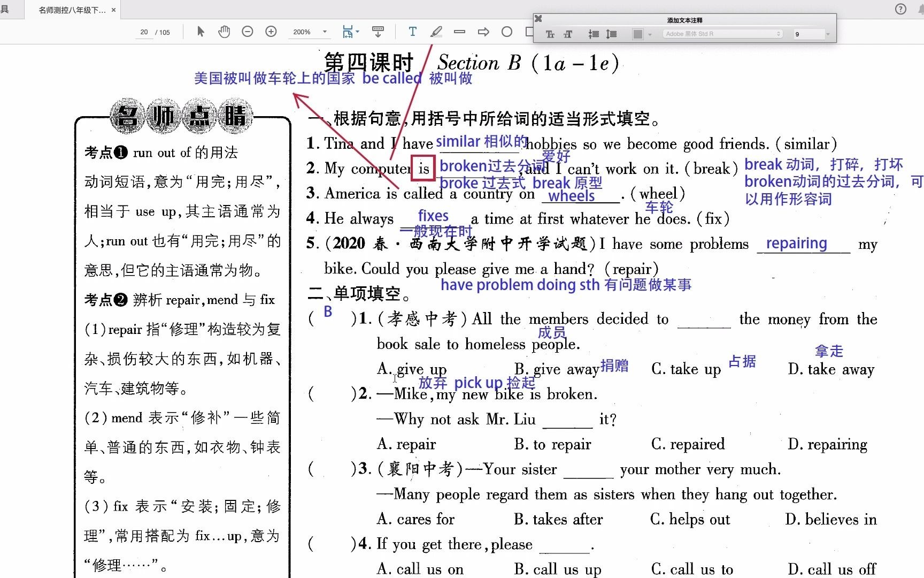This screenshot has width=924, height=578.
Task: Click option 'D. repairing' text
Action: [827, 444]
